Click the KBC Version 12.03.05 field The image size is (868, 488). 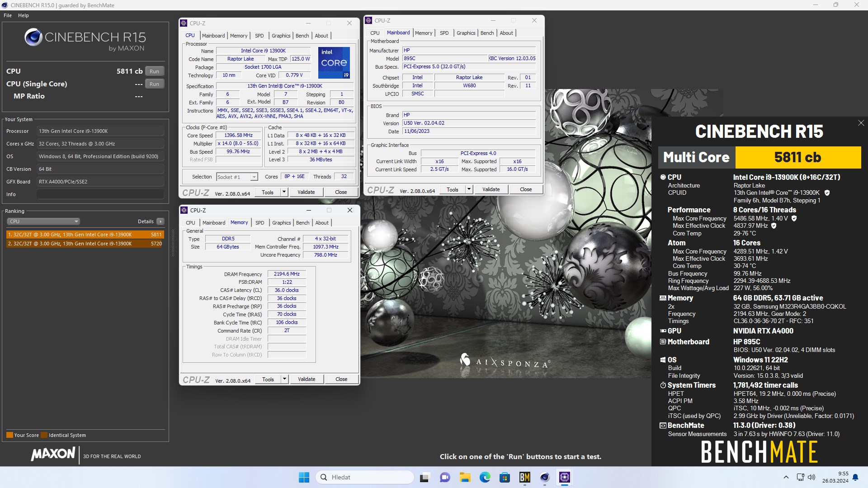coord(512,58)
